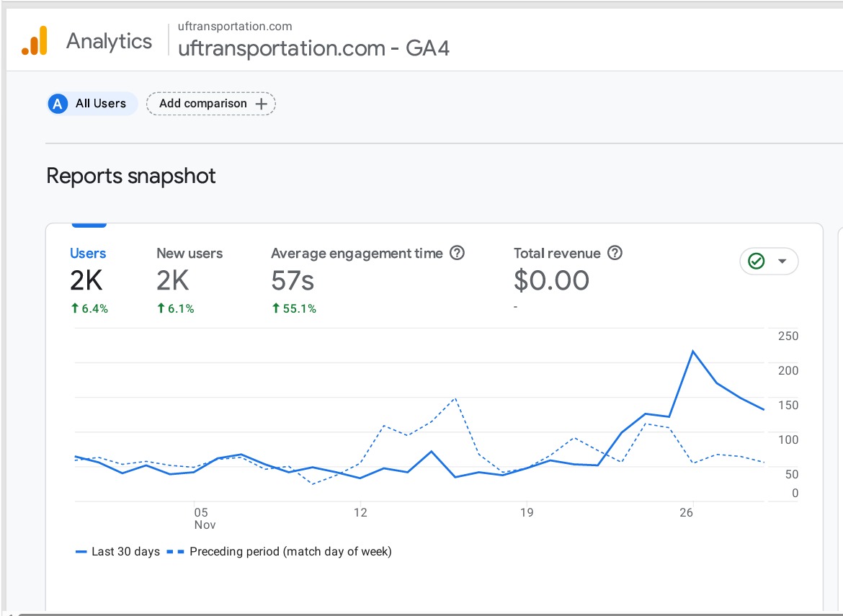Click the 250 y-axis label
Image resolution: width=843 pixels, height=616 pixels.
pyautogui.click(x=788, y=336)
